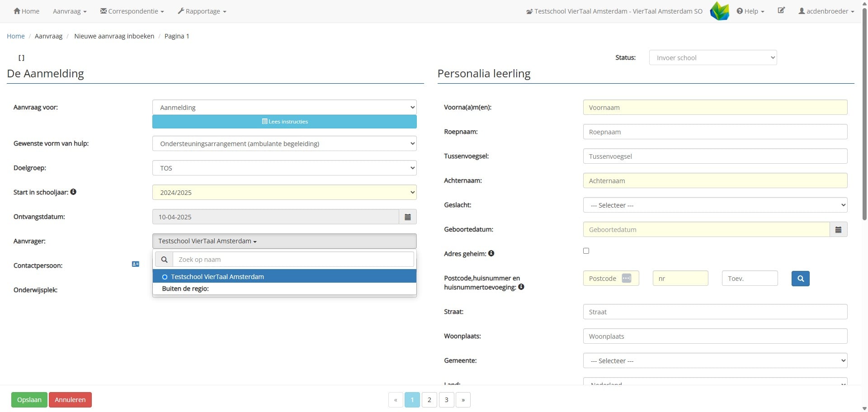868x412 pixels.
Task: Click the Voornaam input field
Action: 715,107
